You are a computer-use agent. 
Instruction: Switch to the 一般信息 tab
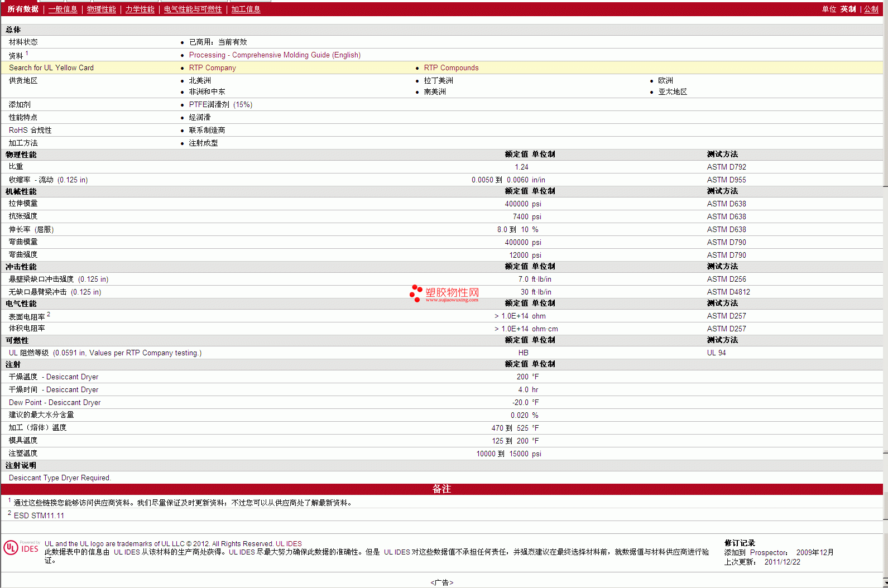coord(63,9)
